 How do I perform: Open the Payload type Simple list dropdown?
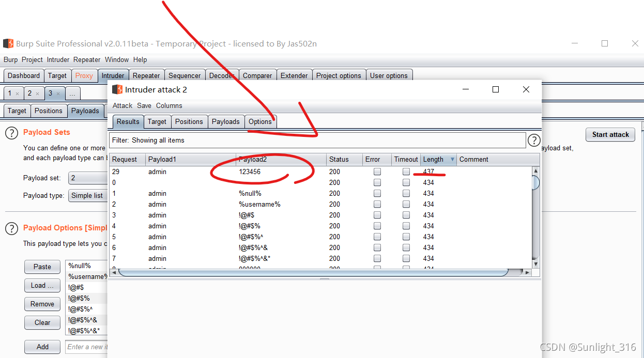[88, 195]
